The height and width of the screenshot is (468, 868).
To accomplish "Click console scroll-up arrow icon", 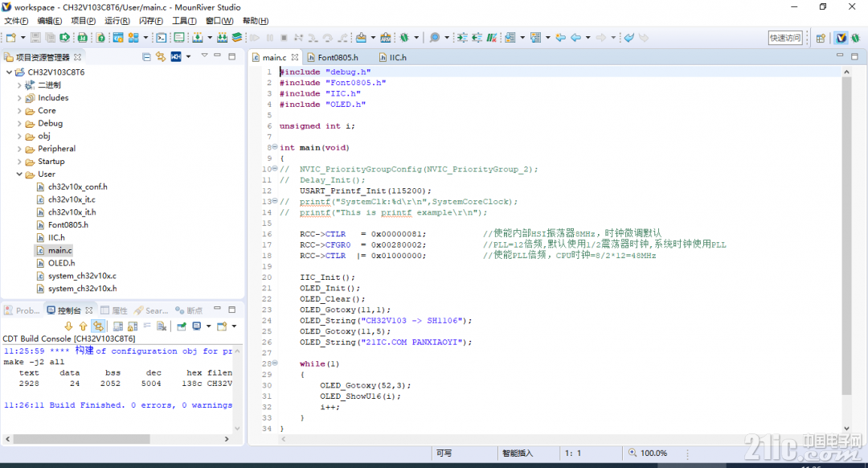I will 83,326.
